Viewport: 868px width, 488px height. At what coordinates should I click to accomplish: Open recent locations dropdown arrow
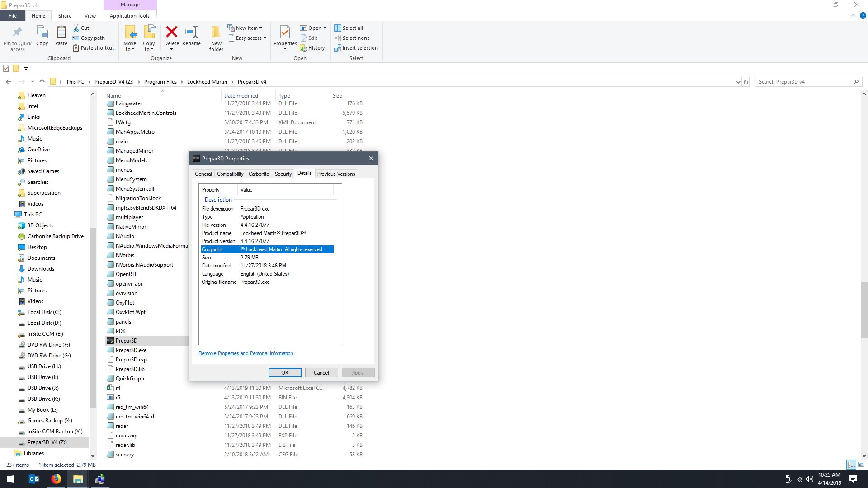tap(33, 82)
